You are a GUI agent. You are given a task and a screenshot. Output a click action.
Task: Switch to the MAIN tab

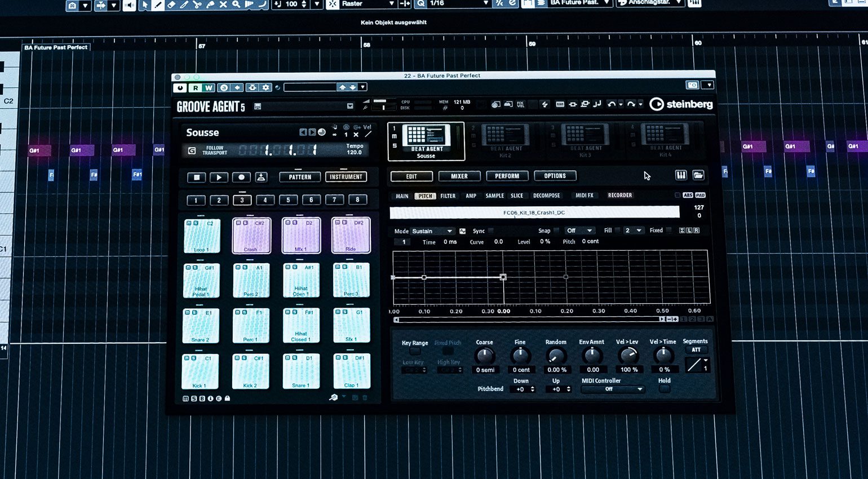[402, 196]
